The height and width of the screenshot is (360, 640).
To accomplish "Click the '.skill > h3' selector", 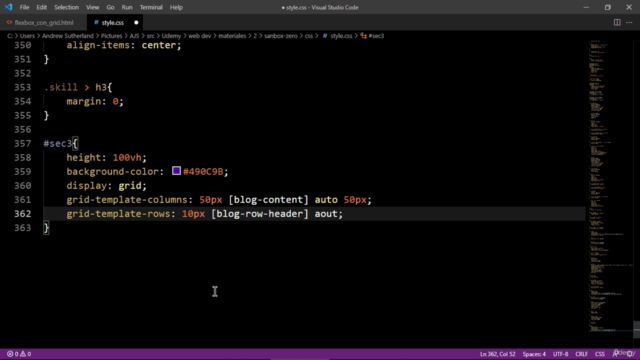I will [78, 87].
